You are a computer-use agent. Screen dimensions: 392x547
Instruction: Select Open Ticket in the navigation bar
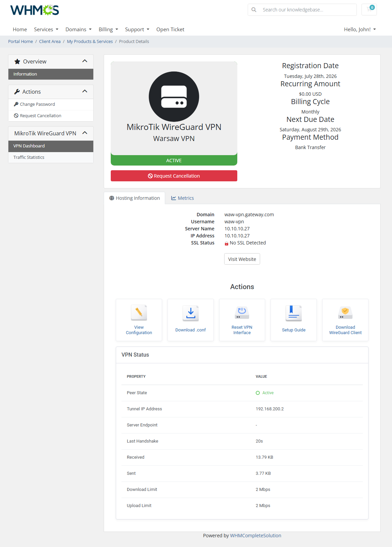(170, 30)
